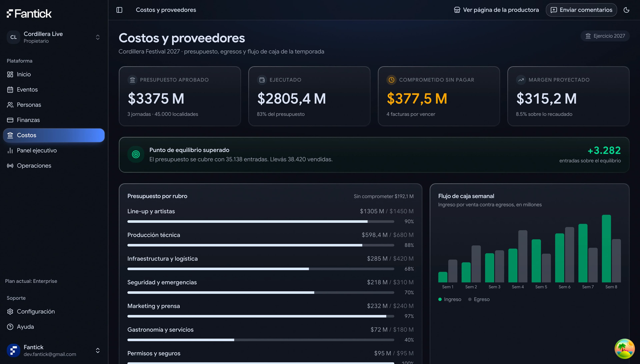Click Plan actual: Enterprise label
This screenshot has height=364, width=640.
(x=31, y=281)
